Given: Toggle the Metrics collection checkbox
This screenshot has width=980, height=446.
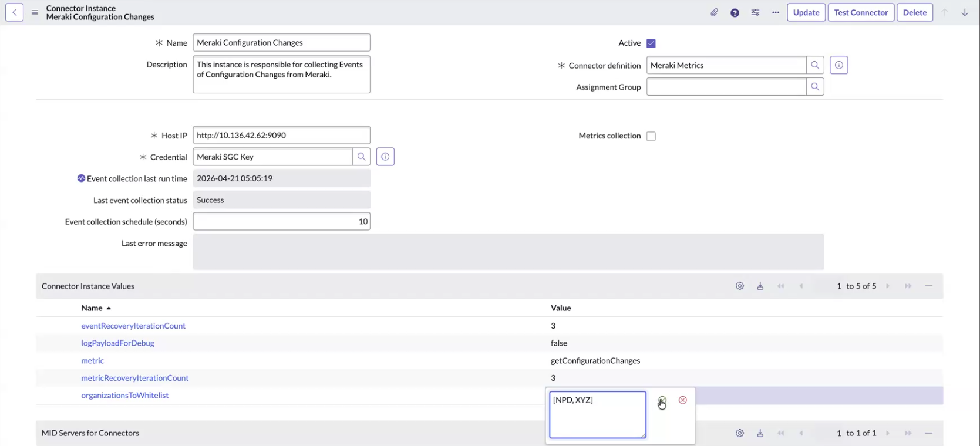Looking at the screenshot, I should [651, 136].
